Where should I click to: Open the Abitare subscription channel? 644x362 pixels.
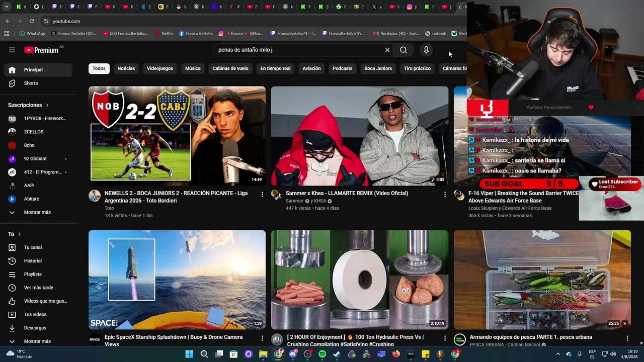point(38,199)
